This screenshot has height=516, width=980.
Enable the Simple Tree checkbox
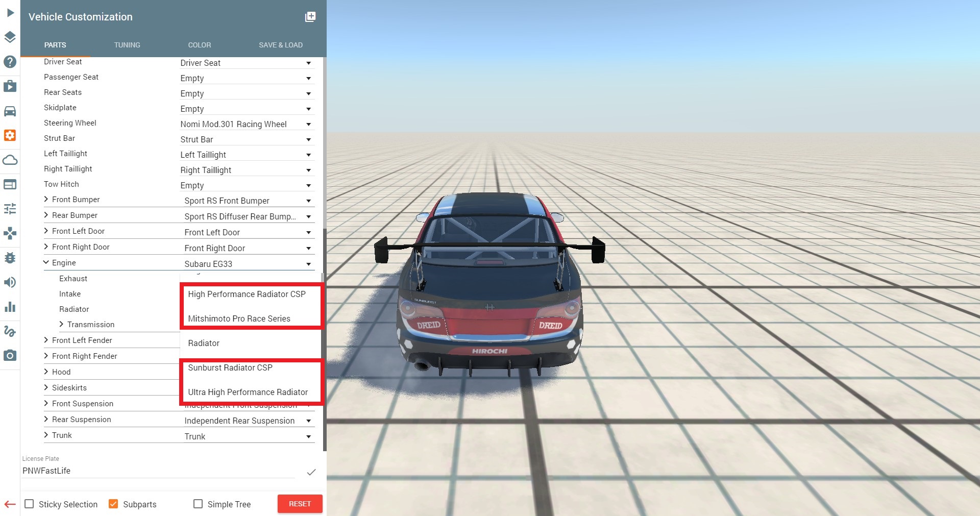[x=198, y=504]
